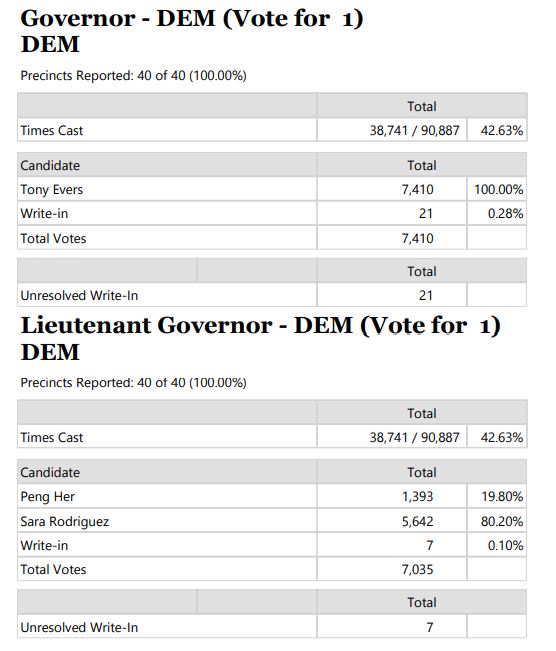The height and width of the screenshot is (651, 556).
Task: Select Lieutenant Governor Unresolved Write-In row
Action: [x=272, y=627]
